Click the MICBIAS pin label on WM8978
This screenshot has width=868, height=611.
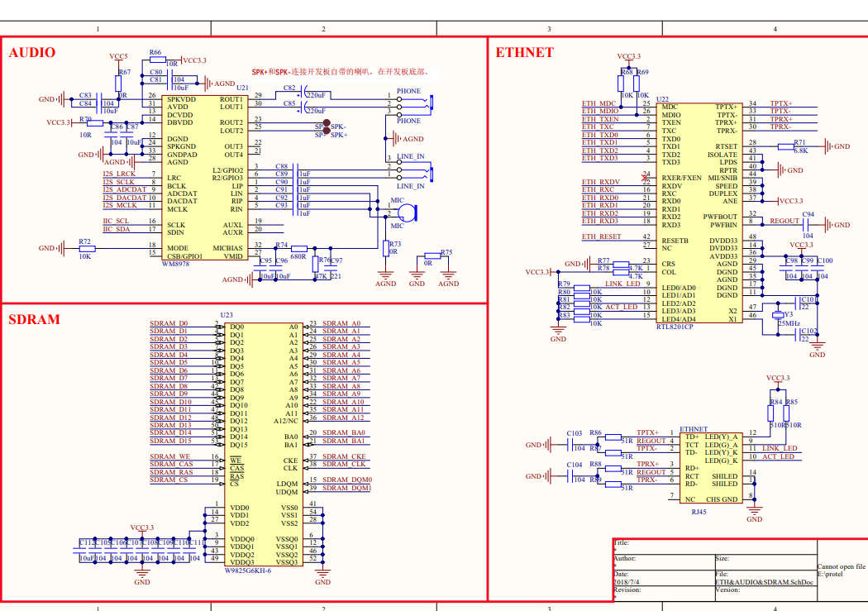227,248
